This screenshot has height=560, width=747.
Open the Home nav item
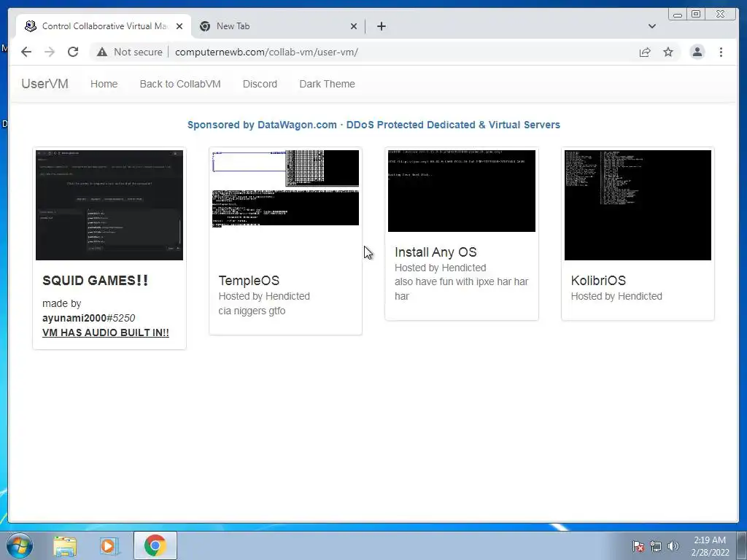(x=104, y=84)
